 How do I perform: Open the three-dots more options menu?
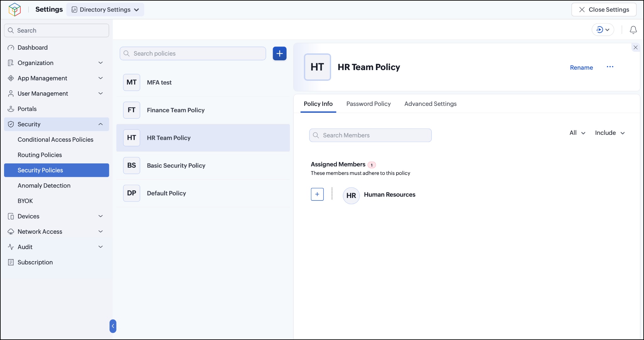coord(610,67)
